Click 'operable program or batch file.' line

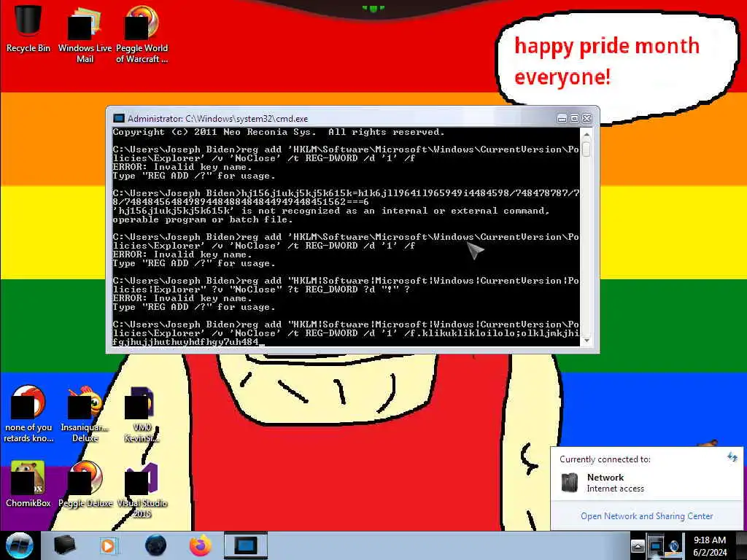(203, 219)
